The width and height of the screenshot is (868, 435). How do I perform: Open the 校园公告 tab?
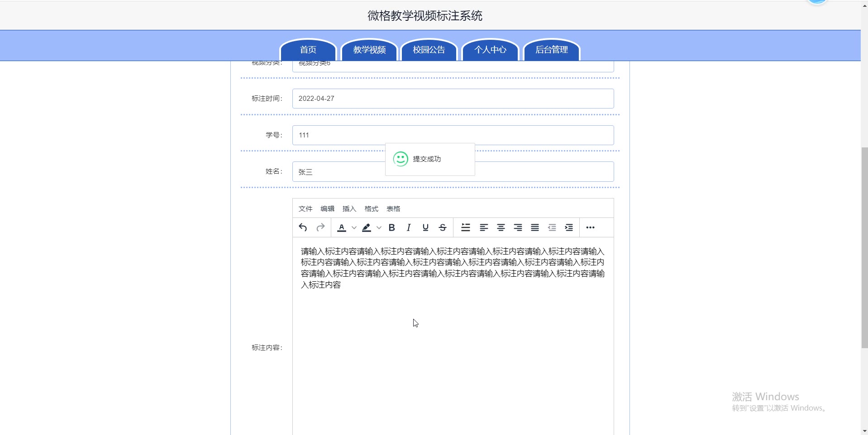click(x=429, y=50)
